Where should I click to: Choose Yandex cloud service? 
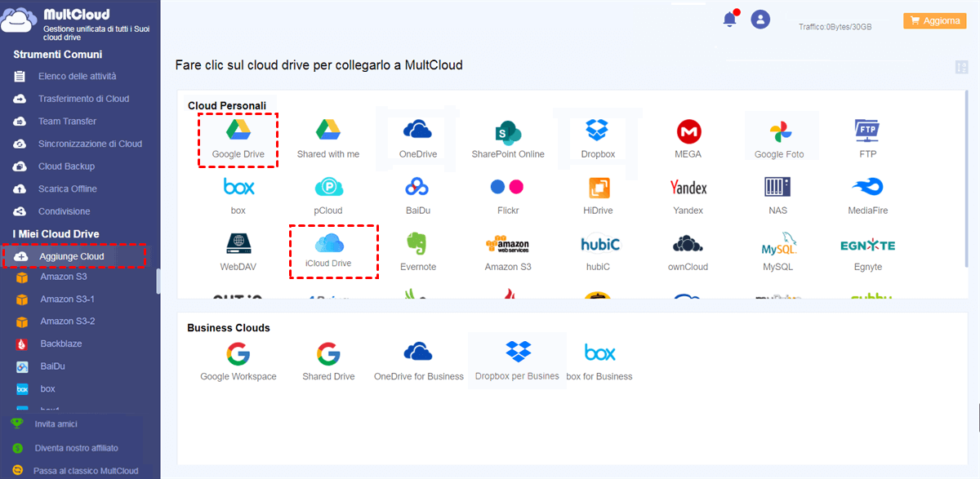pos(688,188)
